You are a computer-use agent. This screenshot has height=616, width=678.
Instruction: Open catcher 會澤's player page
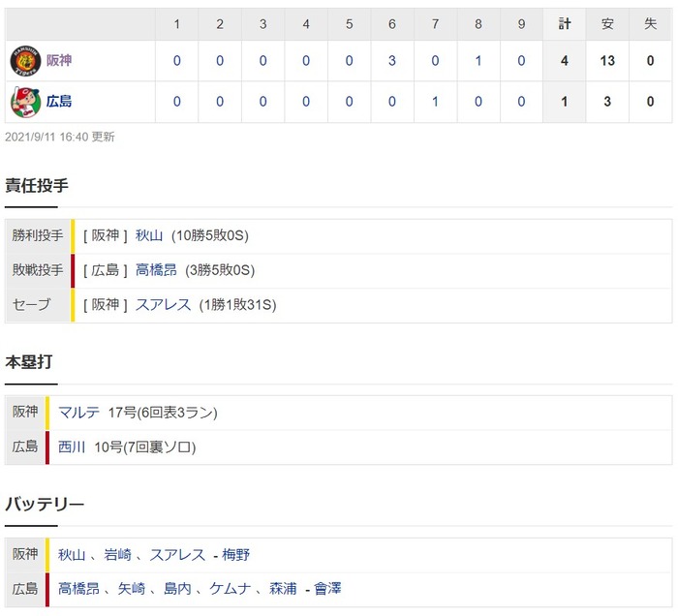click(x=327, y=589)
